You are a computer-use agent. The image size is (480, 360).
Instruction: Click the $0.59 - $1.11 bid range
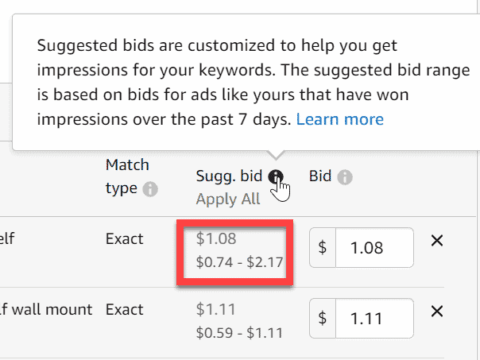pos(239,333)
